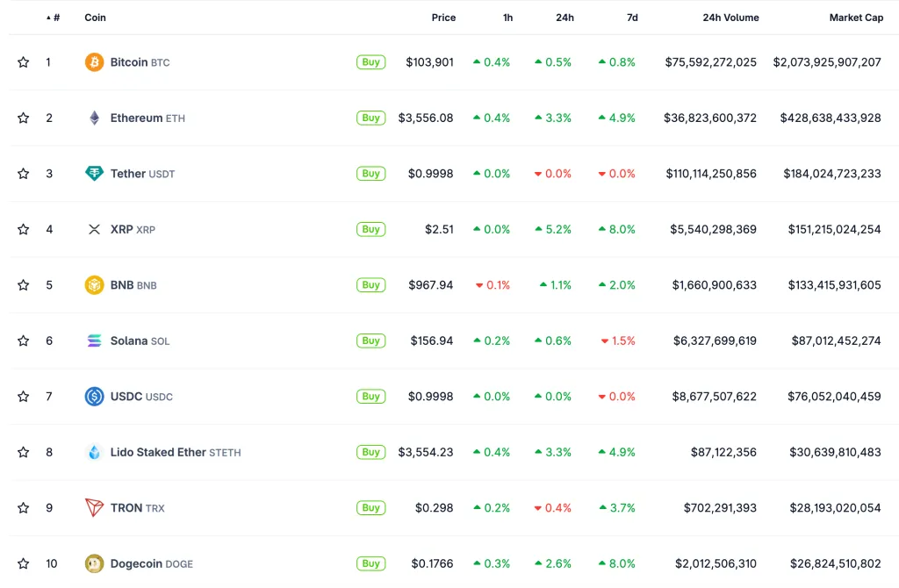
Task: Click the Tether coin icon
Action: [x=94, y=174]
